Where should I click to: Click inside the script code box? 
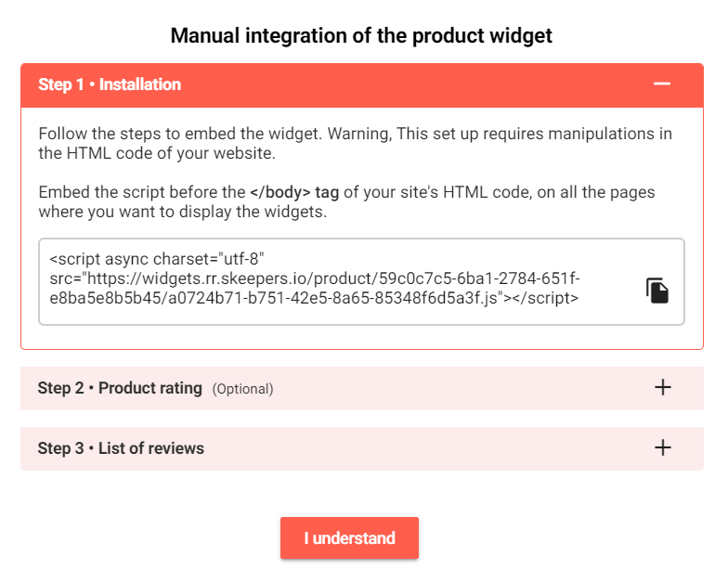pyautogui.click(x=361, y=282)
